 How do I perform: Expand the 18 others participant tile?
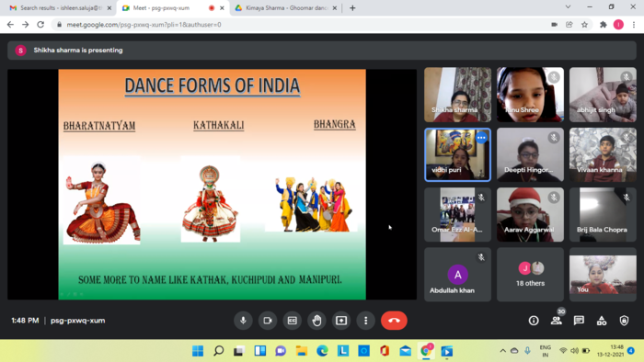(530, 275)
